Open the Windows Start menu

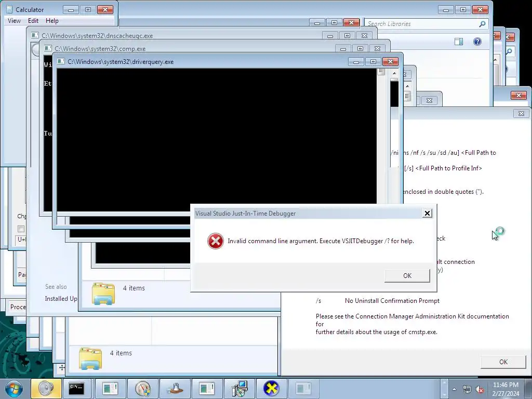(x=14, y=389)
